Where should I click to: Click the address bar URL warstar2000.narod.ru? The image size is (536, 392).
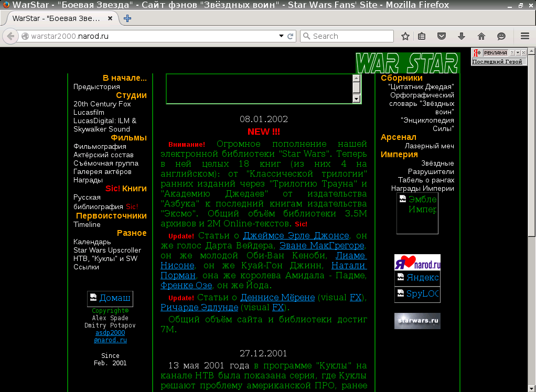pos(70,36)
